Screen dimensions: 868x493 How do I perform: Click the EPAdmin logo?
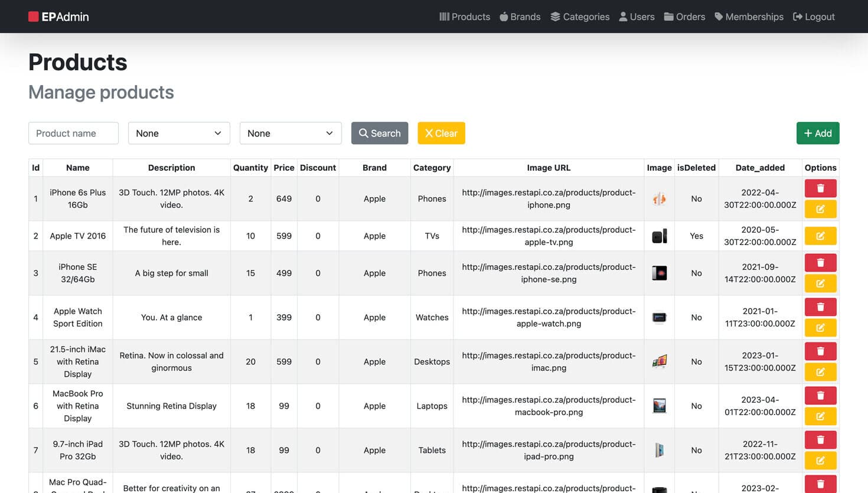pos(58,17)
